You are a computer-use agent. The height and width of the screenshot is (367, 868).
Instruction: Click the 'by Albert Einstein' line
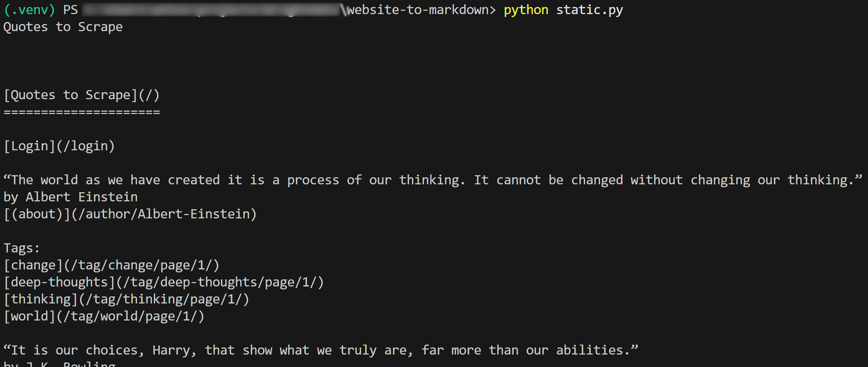71,197
